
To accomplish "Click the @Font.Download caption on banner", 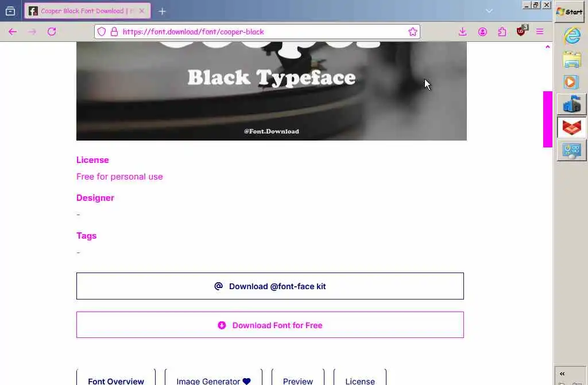I will [x=272, y=131].
